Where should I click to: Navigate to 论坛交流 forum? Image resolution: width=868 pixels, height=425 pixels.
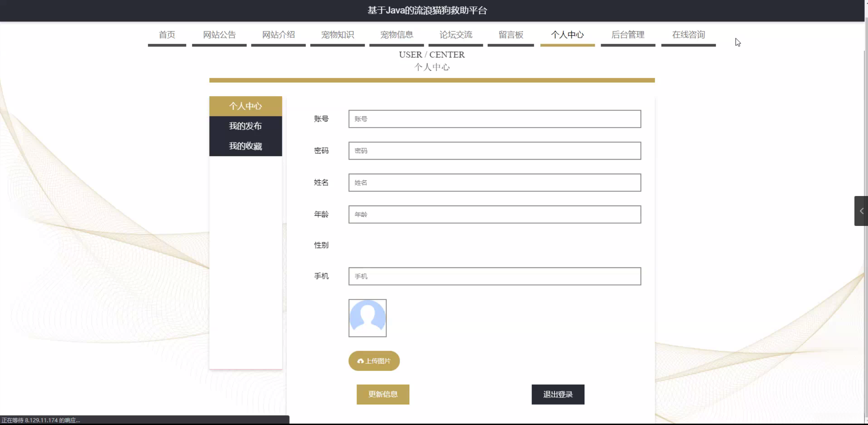tap(455, 35)
